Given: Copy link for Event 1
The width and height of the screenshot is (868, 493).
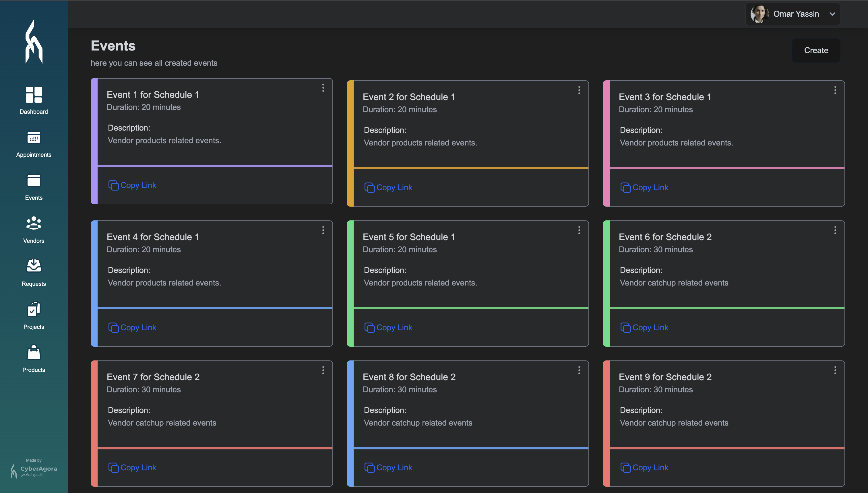Looking at the screenshot, I should coord(132,185).
